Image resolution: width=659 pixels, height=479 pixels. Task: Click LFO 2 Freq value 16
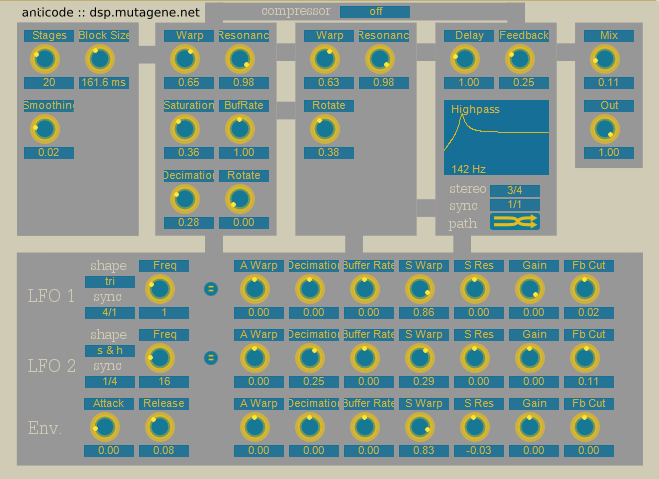pos(164,382)
